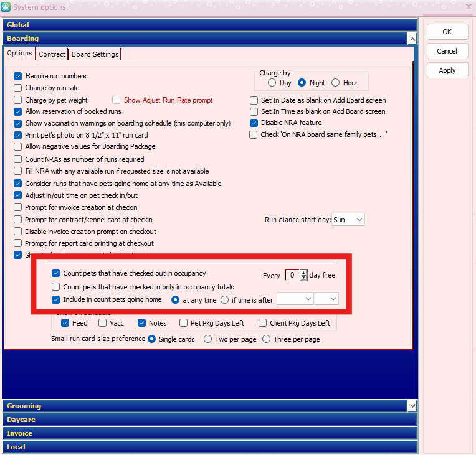This screenshot has height=455, width=476.
Task: Enable Charge by run rate
Action: coord(18,88)
